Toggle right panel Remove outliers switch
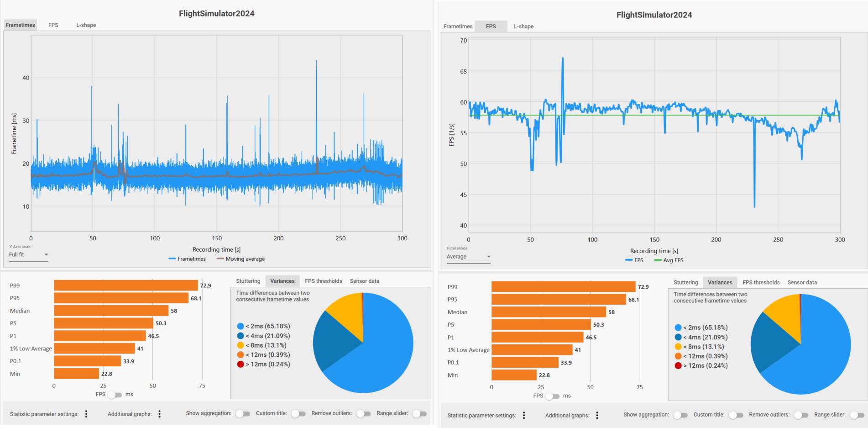 pyautogui.click(x=801, y=415)
